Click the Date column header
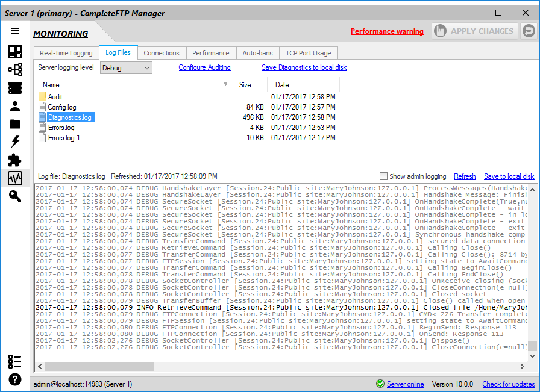The height and width of the screenshot is (392, 540). 303,85
